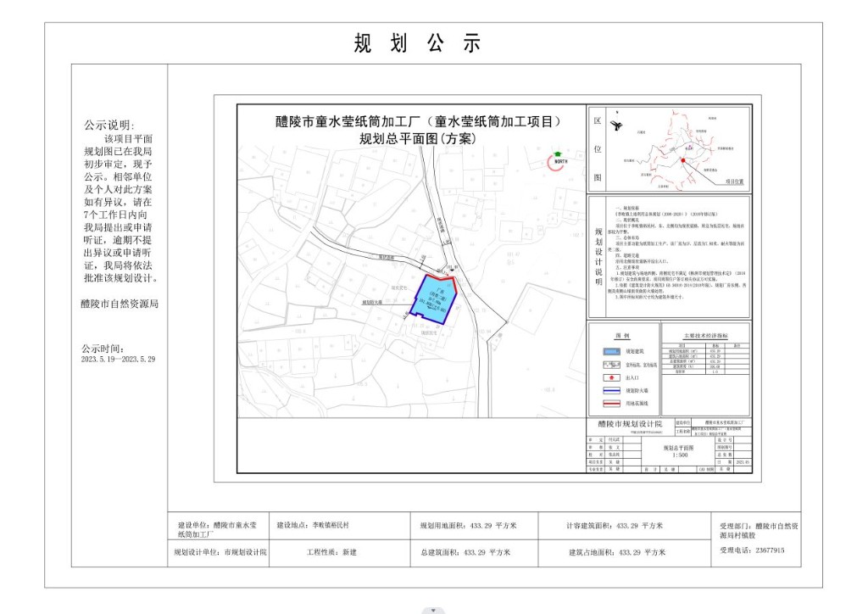Click the outdoor elevation legend symbol

click(x=608, y=365)
